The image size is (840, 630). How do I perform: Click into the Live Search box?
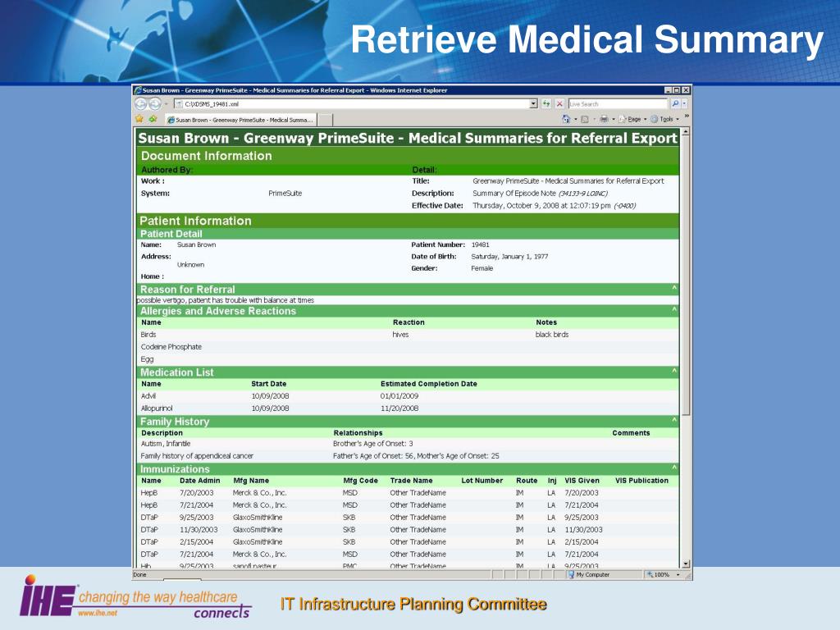pos(618,104)
